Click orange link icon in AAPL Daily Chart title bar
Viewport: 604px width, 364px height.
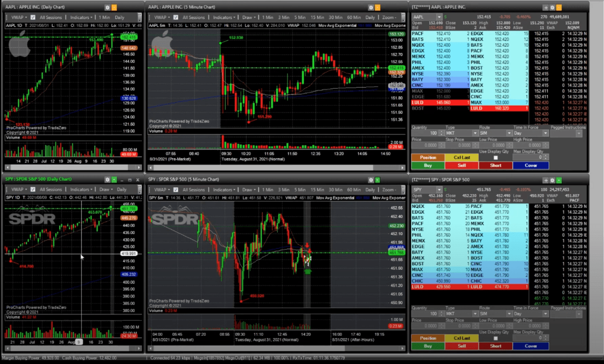114,8
